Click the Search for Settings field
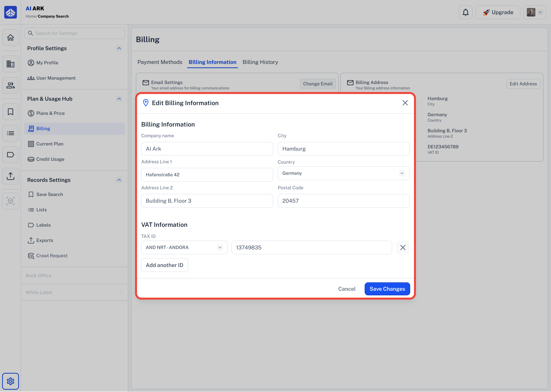This screenshot has width=551, height=392. pyautogui.click(x=75, y=33)
